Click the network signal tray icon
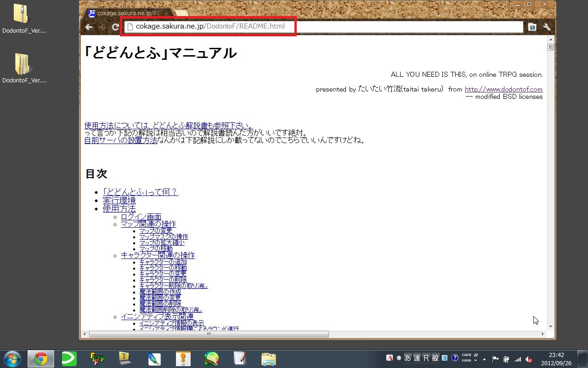 pos(518,359)
